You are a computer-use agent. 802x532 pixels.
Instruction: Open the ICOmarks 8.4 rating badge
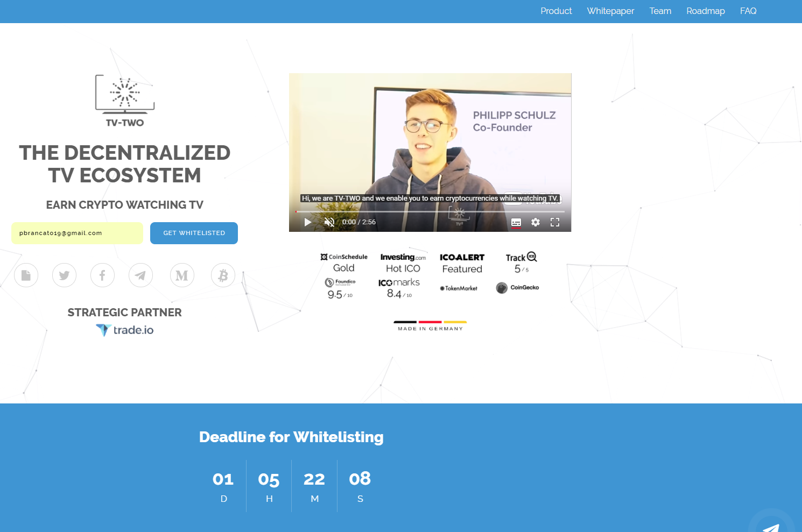pyautogui.click(x=399, y=288)
